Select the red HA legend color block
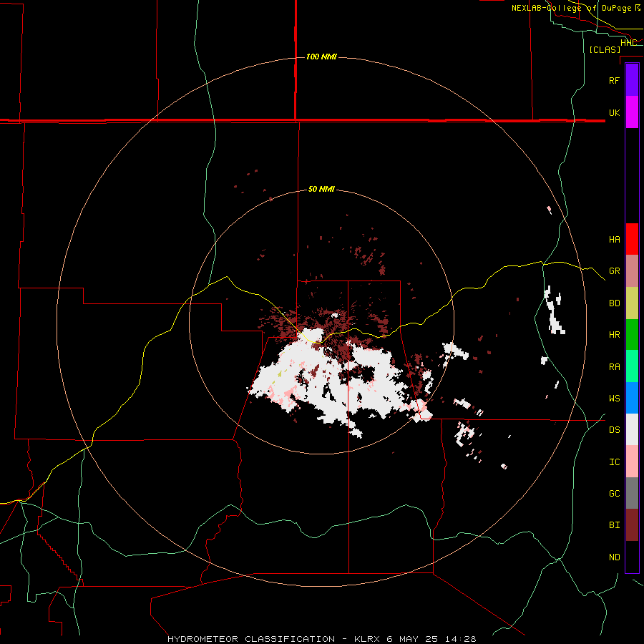The width and height of the screenshot is (644, 644). coord(632,239)
